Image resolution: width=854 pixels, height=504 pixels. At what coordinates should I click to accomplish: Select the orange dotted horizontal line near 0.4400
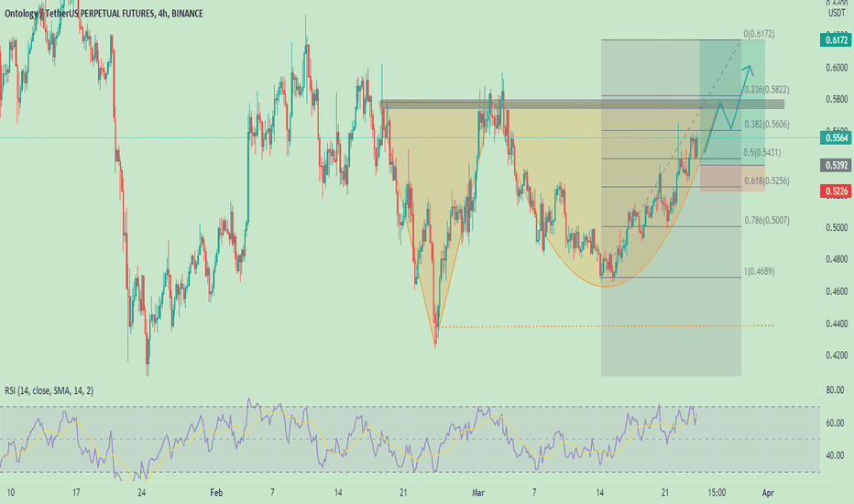[606, 326]
